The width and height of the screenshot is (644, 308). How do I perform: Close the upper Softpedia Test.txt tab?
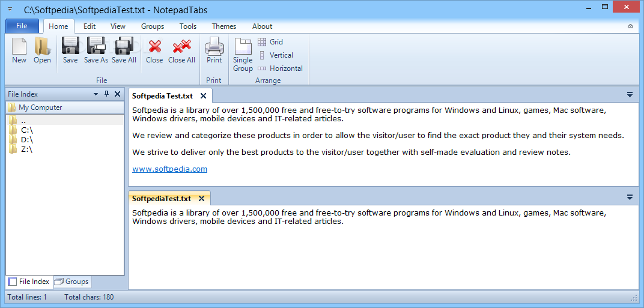point(203,96)
